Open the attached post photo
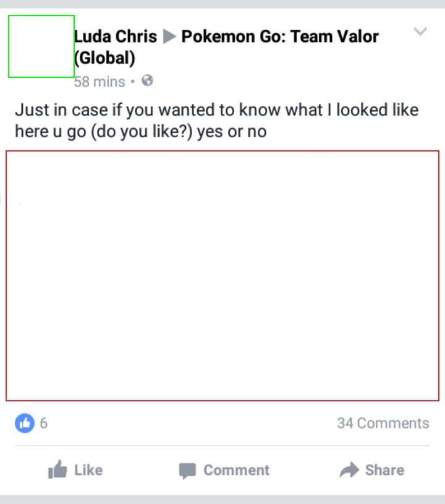The width and height of the screenshot is (445, 504). (x=222, y=276)
